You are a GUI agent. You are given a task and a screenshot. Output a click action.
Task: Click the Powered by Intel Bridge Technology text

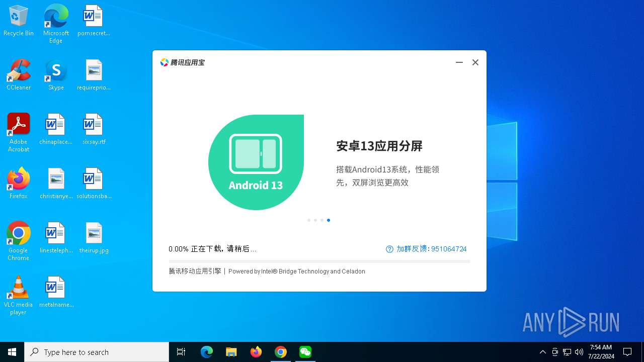(297, 271)
